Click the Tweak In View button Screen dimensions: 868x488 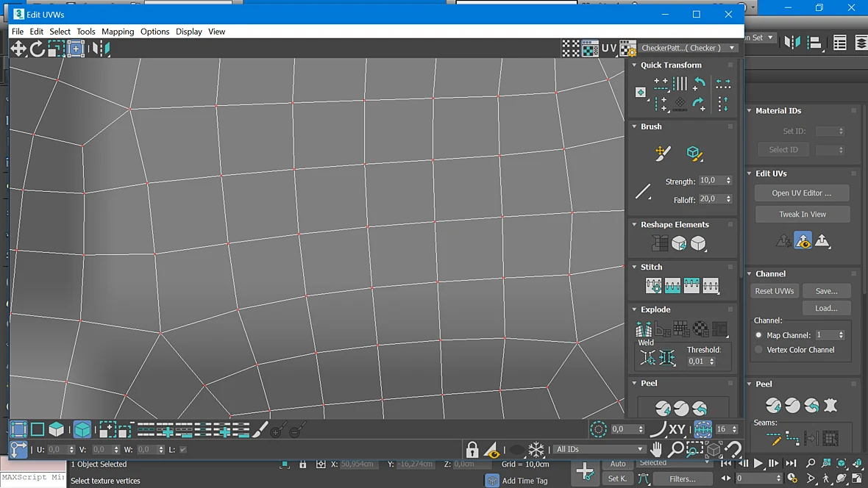(802, 214)
